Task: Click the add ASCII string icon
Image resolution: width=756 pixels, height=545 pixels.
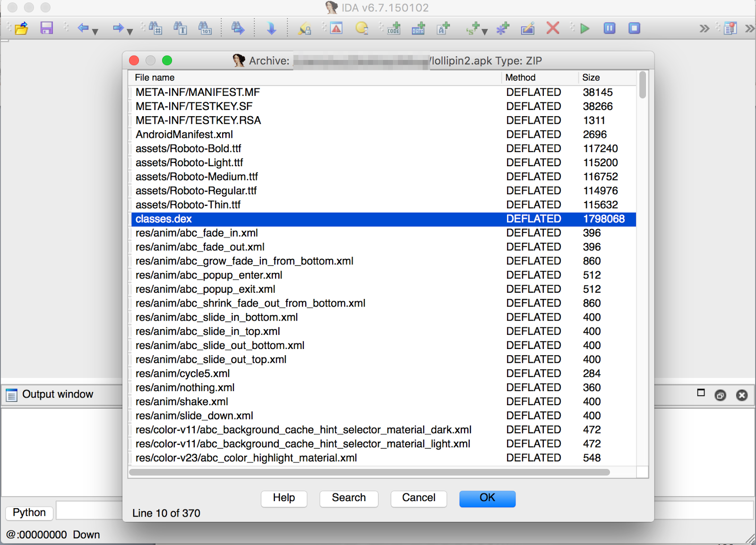Action: pyautogui.click(x=443, y=28)
